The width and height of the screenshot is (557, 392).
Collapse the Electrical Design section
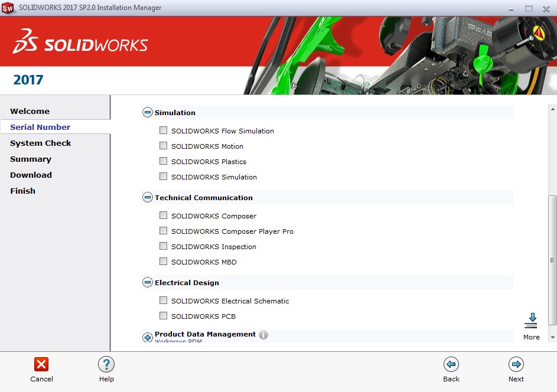point(148,282)
